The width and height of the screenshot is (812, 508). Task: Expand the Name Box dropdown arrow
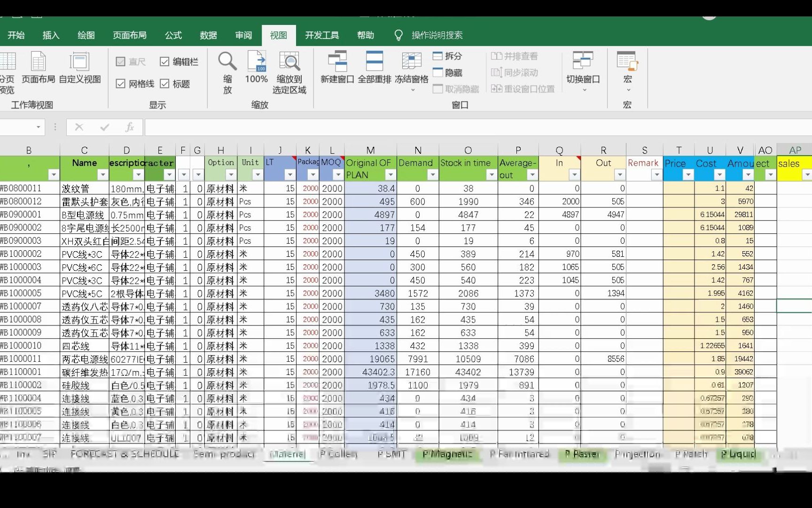[39, 127]
